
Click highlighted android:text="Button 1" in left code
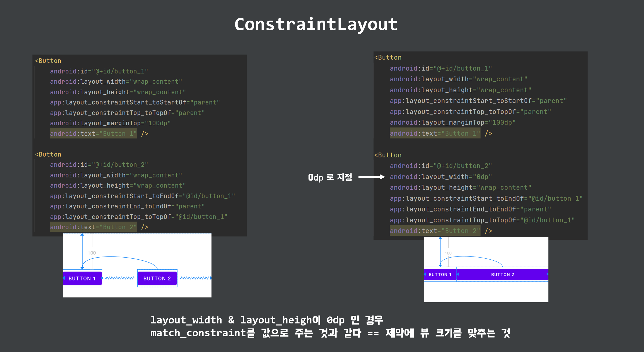click(94, 134)
